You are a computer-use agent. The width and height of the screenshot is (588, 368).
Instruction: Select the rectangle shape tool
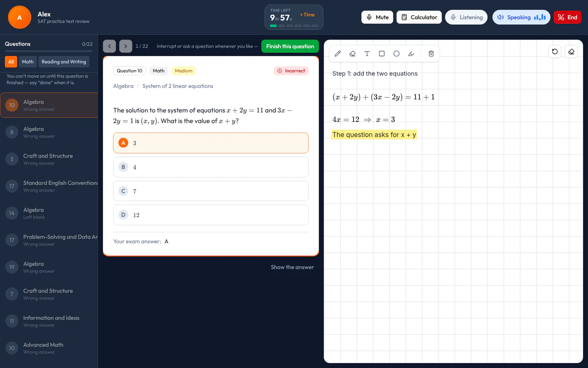coord(382,54)
